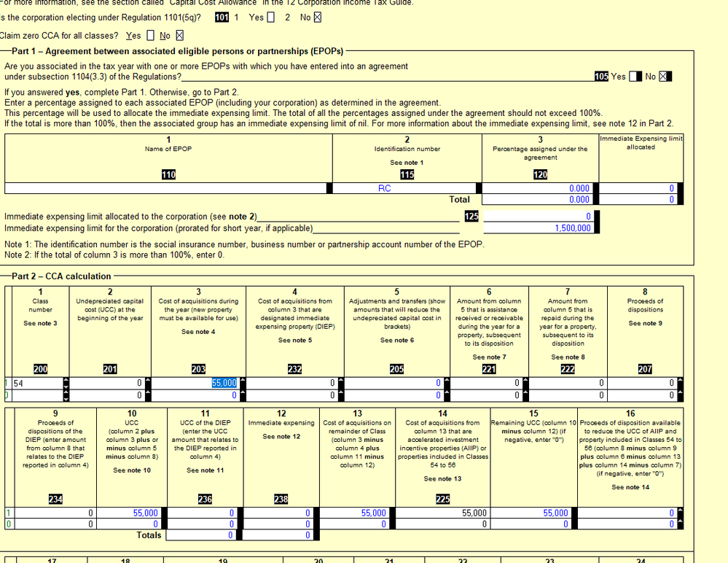Click column 225 AIIP cost value 55,000
728x563 pixels.
(x=442, y=513)
